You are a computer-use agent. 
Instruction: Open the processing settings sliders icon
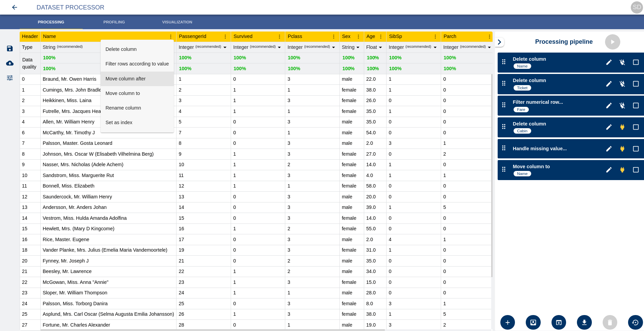[9, 78]
